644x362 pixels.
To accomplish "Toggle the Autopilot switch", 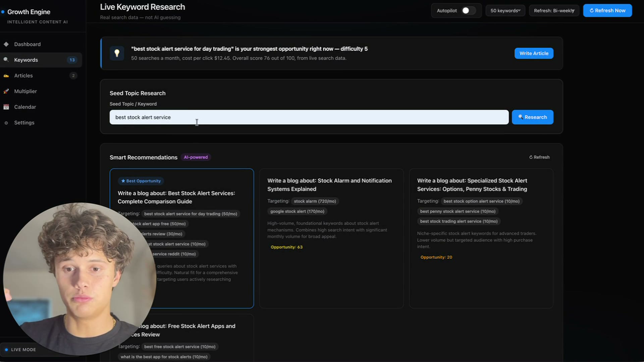I will point(468,11).
